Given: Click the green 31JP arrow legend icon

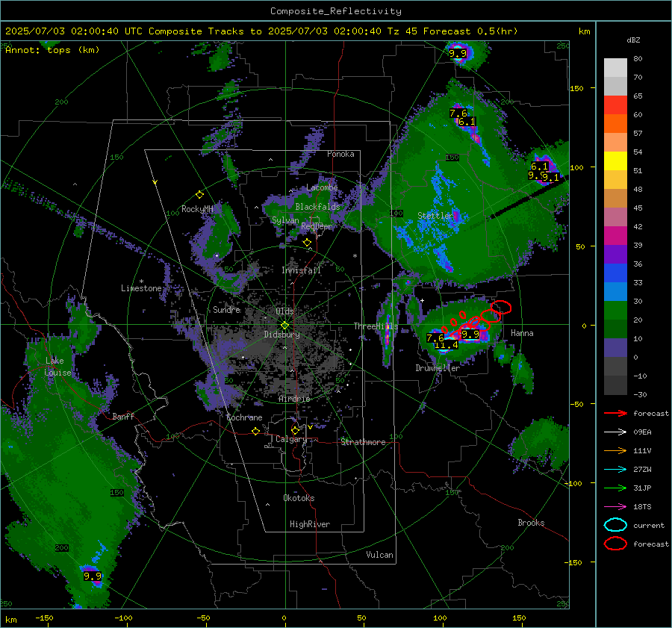Looking at the screenshot, I should tap(615, 488).
